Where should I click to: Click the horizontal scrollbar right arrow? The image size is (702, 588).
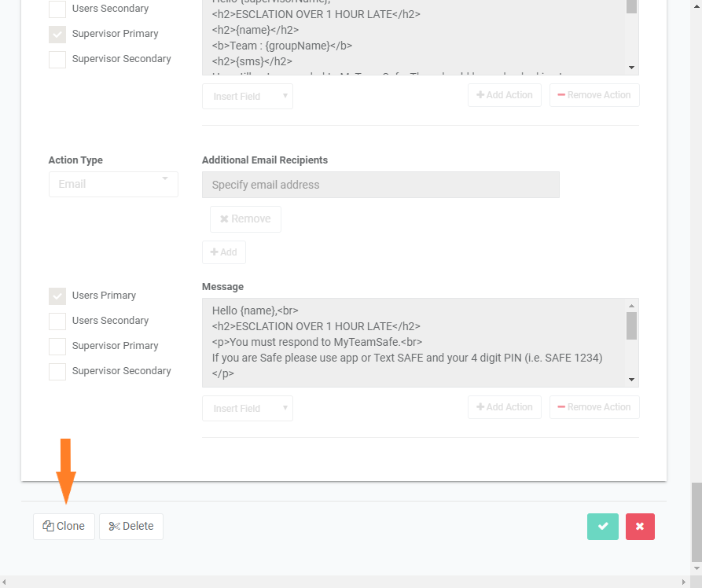tap(684, 582)
